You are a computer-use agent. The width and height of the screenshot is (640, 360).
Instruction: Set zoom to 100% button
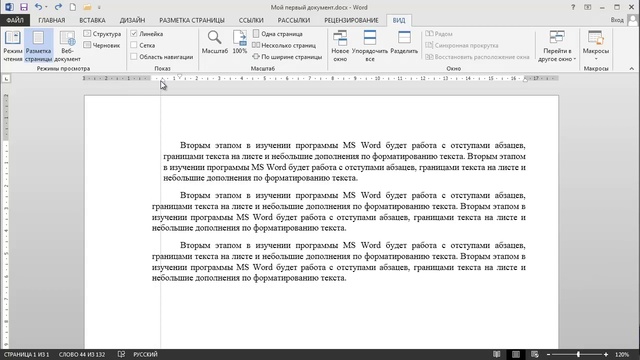240,42
